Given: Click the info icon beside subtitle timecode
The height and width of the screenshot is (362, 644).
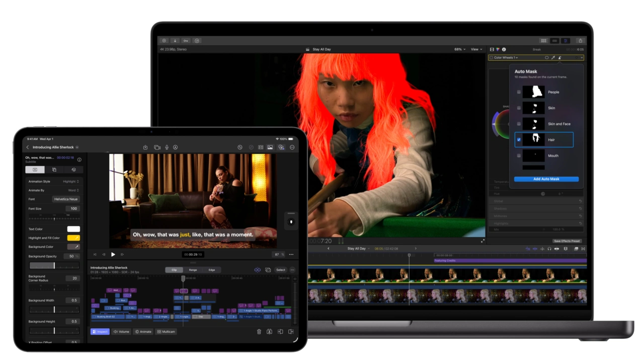Looking at the screenshot, I should point(79,159).
